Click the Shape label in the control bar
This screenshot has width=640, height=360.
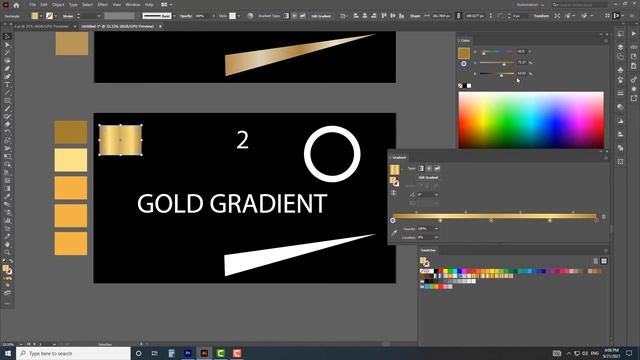(415, 16)
